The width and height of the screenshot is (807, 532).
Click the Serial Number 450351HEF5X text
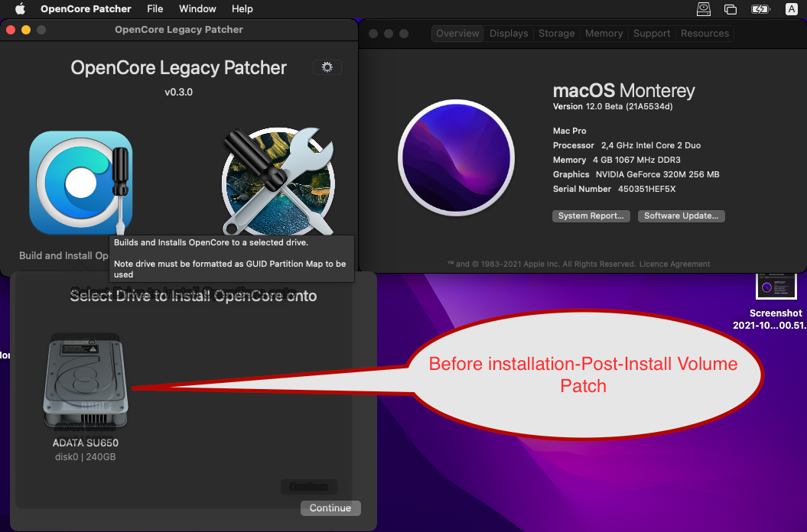614,189
